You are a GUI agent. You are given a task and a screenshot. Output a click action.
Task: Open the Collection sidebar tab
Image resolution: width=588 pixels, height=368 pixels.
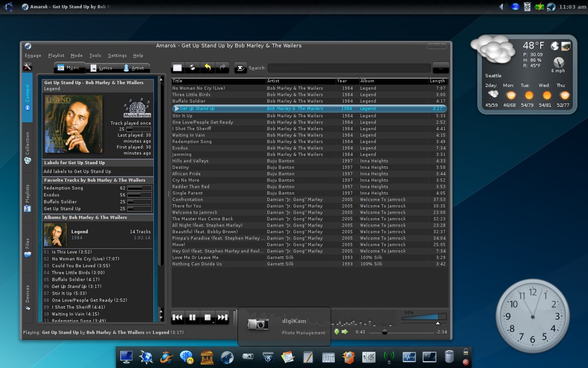(27, 148)
